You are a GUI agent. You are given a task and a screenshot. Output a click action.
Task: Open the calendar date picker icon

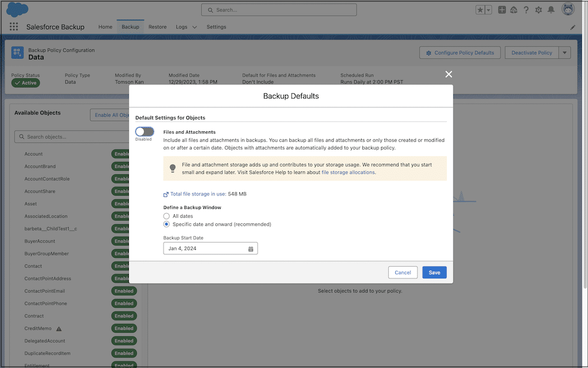pyautogui.click(x=251, y=248)
